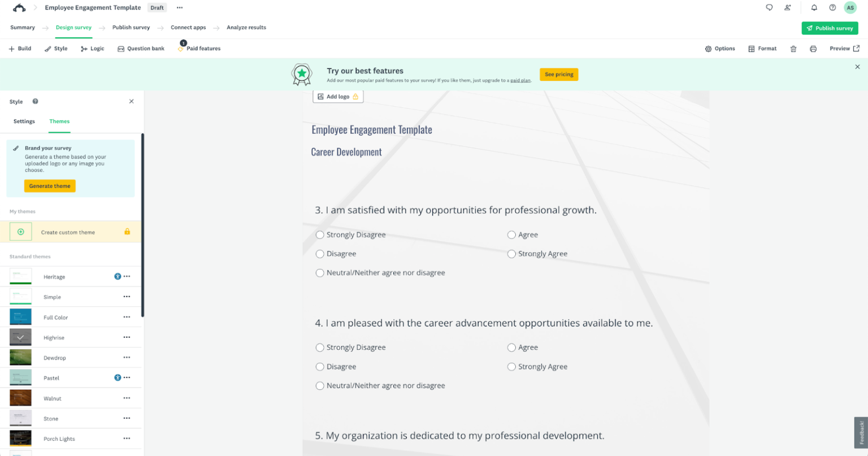Click the plus icon for Create custom theme
The width and height of the screenshot is (868, 456).
21,232
